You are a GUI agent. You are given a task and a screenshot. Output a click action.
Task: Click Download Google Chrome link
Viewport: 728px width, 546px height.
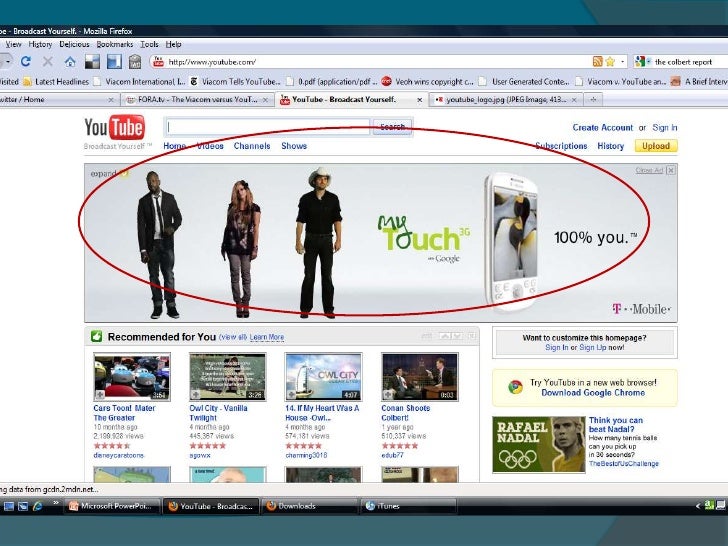point(593,393)
